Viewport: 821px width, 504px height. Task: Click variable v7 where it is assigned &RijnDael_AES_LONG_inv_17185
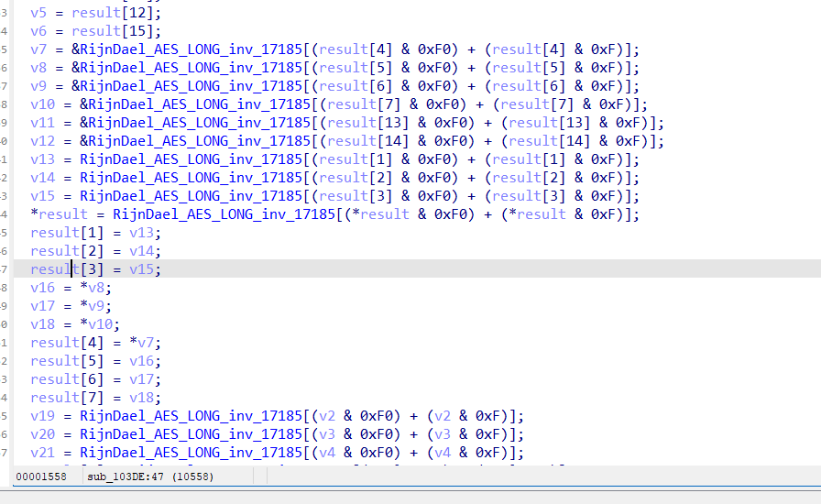coord(38,49)
